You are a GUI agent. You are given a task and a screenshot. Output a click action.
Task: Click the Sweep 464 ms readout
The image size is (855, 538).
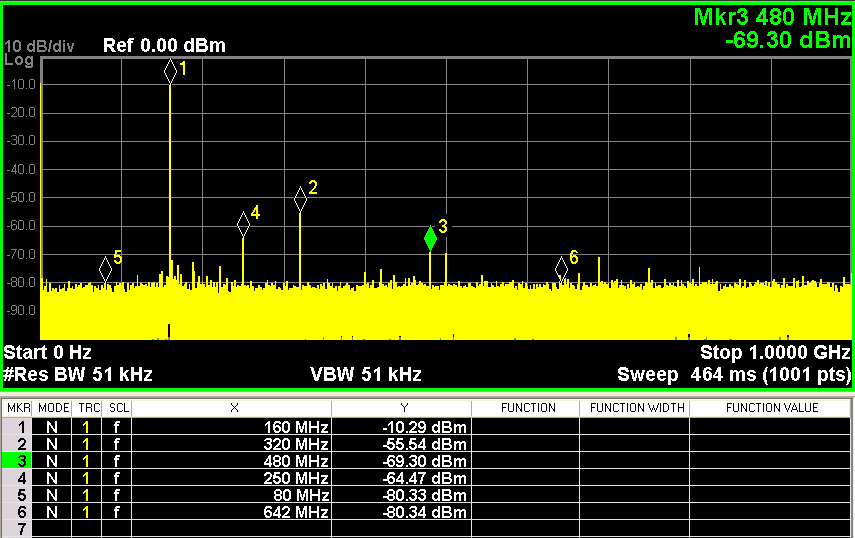pos(733,375)
